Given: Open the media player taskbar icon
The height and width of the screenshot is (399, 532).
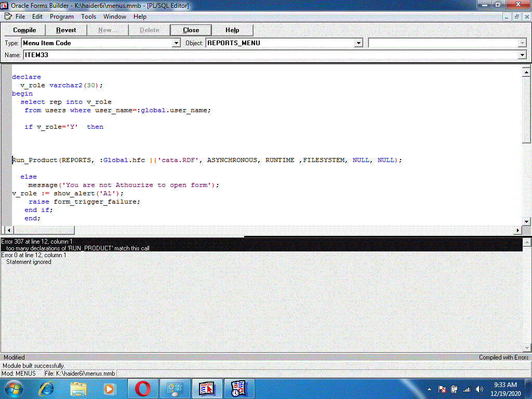Looking at the screenshot, I should point(109,389).
